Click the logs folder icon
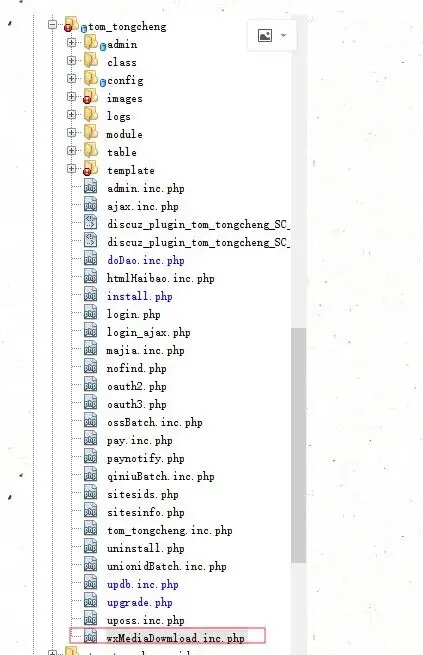 (91, 114)
